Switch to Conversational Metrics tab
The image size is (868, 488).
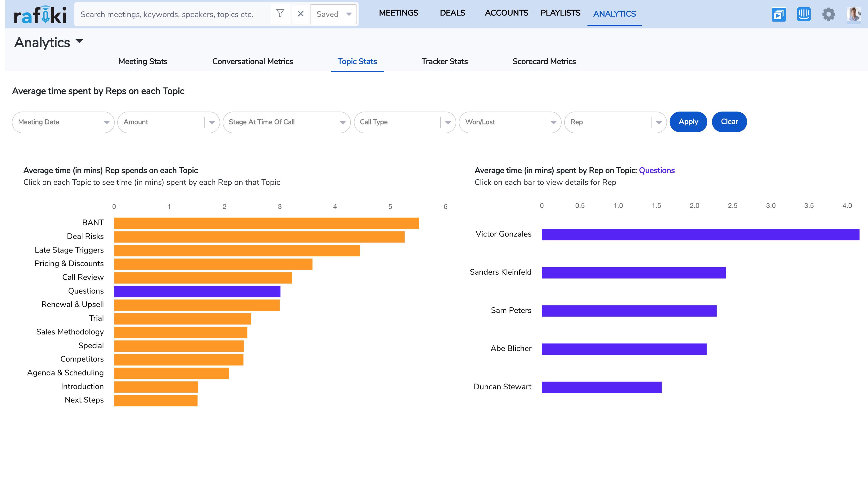(252, 61)
